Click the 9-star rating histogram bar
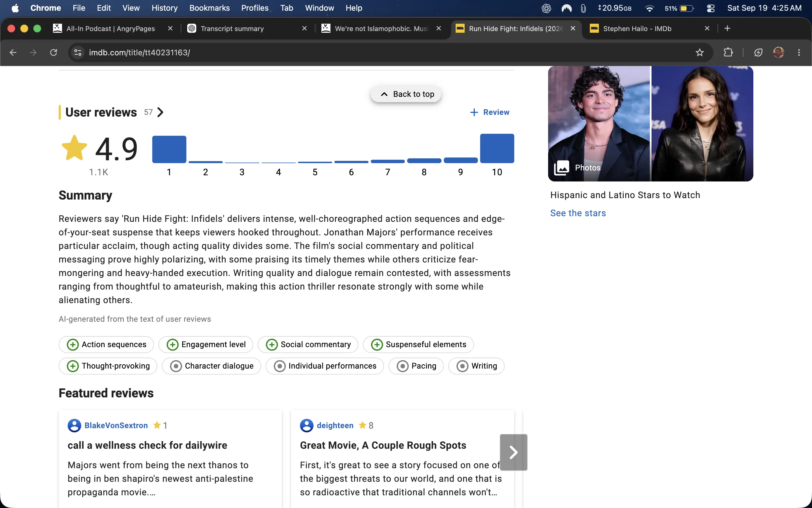Screen dimensions: 812x508 [460, 160]
